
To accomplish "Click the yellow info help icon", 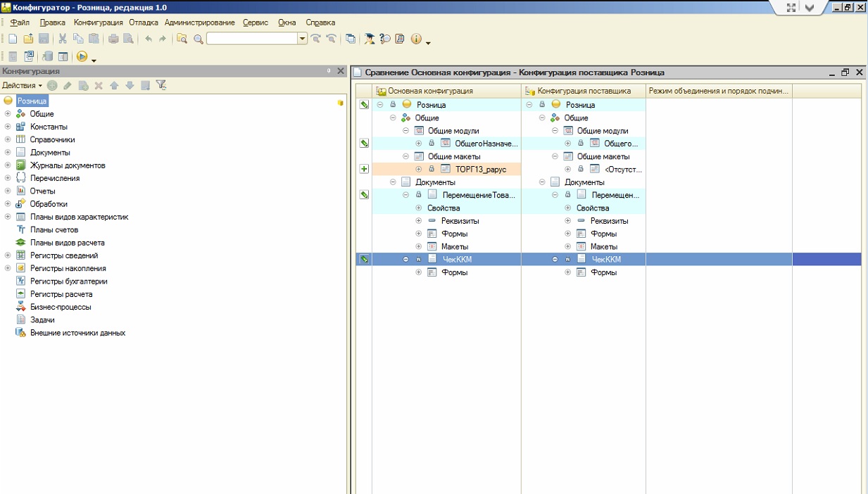I will (416, 39).
